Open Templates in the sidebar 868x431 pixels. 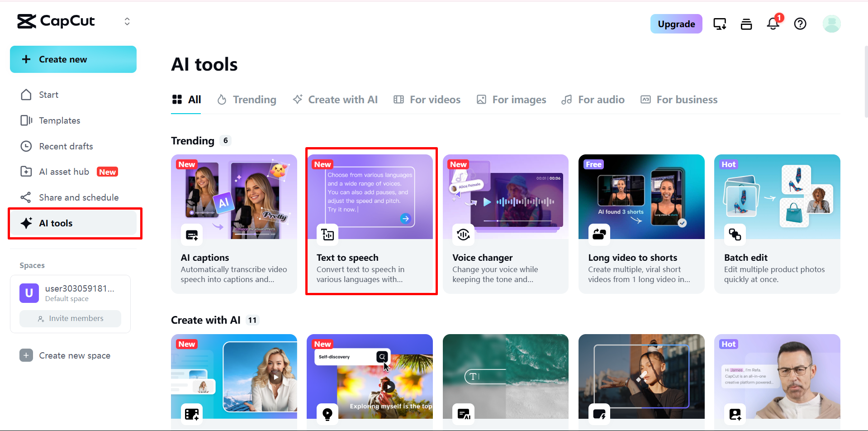[73, 120]
